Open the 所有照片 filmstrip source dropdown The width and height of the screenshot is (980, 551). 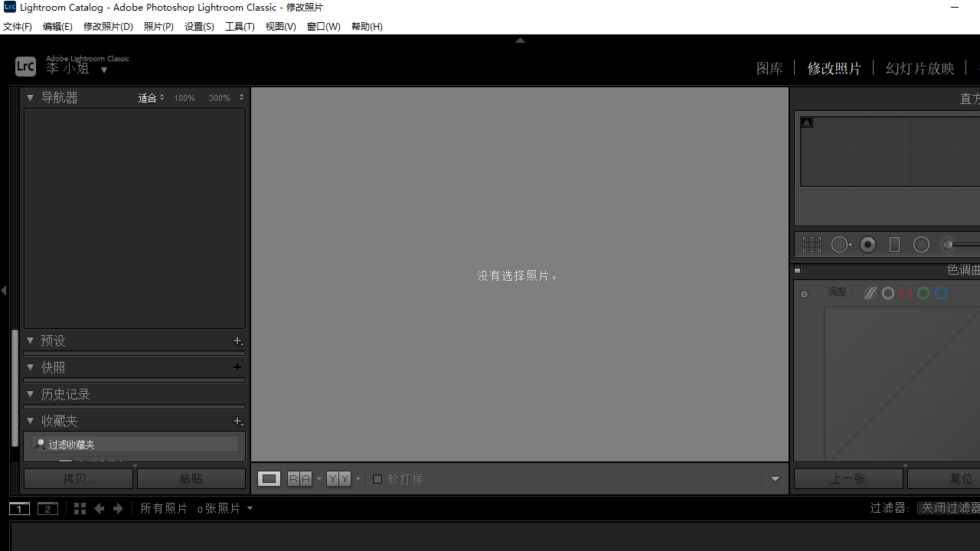tap(194, 508)
